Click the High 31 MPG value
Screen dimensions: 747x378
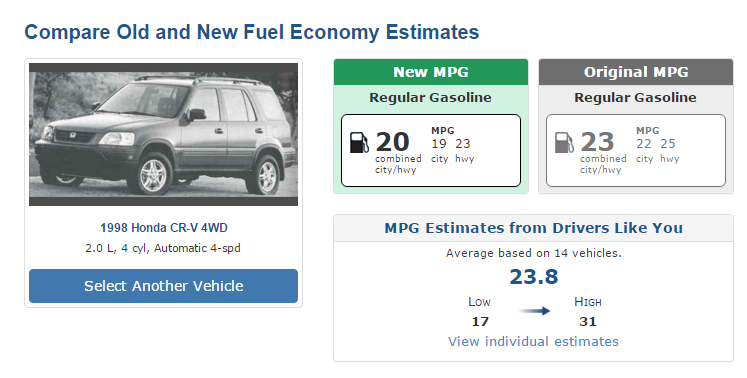pos(587,322)
